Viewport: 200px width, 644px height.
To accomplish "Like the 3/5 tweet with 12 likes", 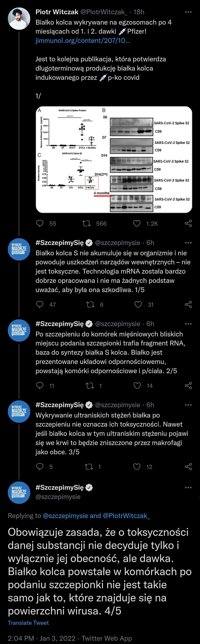I will pyautogui.click(x=137, y=466).
